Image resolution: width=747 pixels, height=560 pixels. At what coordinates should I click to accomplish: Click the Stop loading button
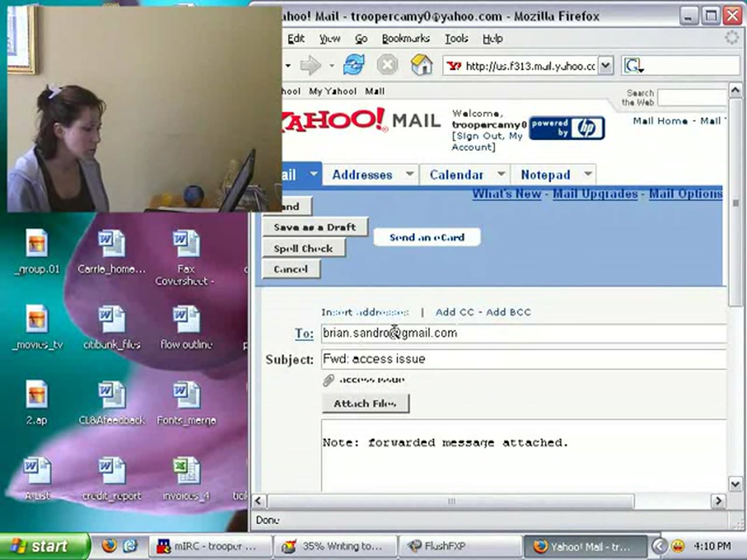click(x=387, y=65)
